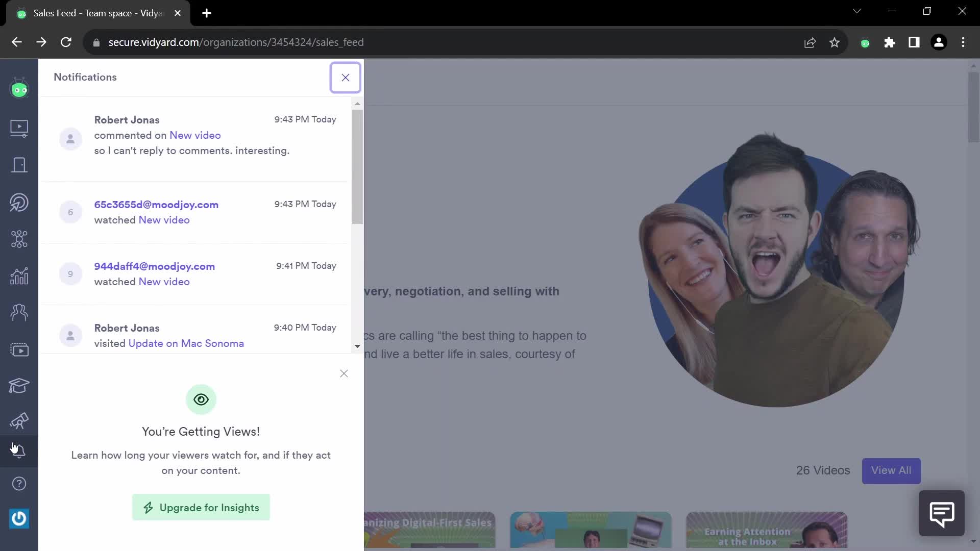Close the Notifications panel
Viewport: 980px width, 551px height.
tap(346, 78)
